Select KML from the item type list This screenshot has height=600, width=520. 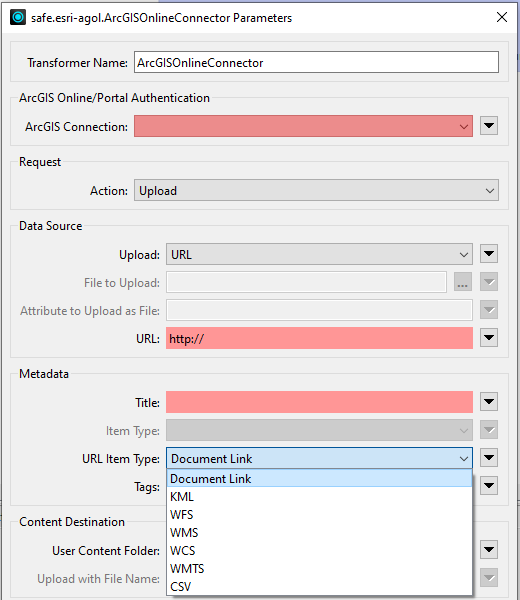pyautogui.click(x=319, y=497)
